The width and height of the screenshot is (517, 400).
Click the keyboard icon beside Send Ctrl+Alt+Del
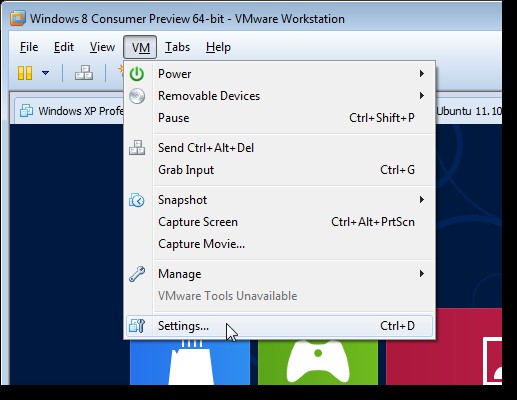[x=137, y=148]
